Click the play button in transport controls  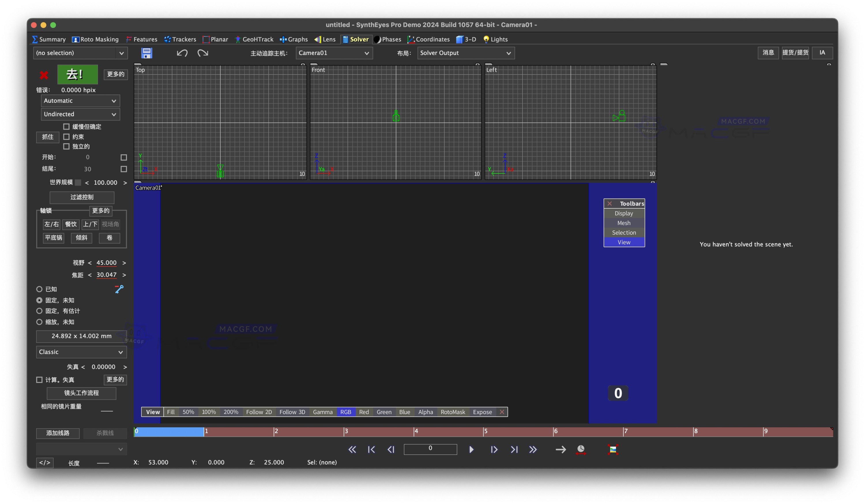471,450
